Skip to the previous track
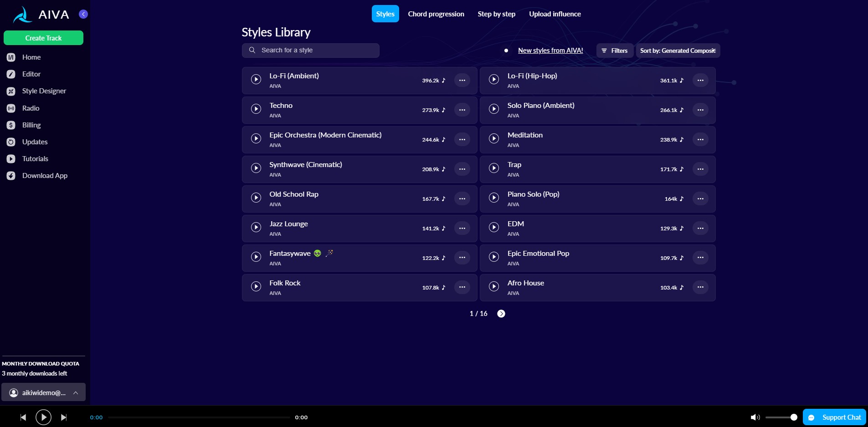Viewport: 868px width, 427px height. click(x=23, y=417)
